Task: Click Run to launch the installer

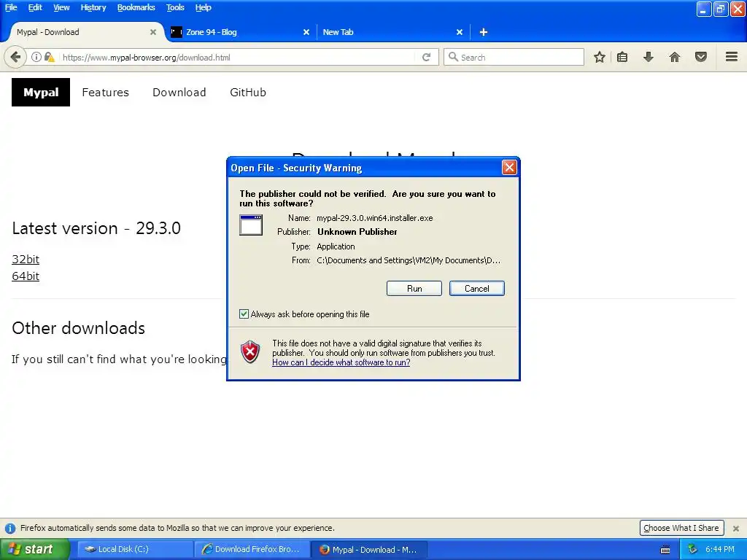Action: 414,289
